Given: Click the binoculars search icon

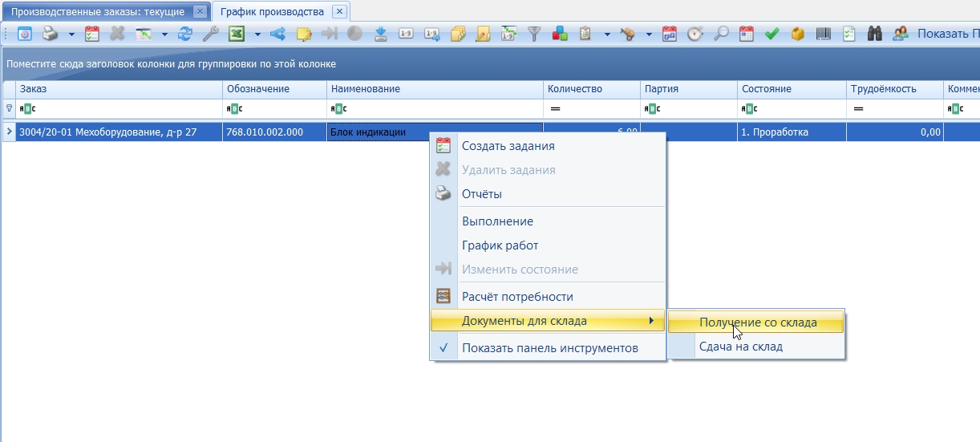Looking at the screenshot, I should pyautogui.click(x=875, y=34).
